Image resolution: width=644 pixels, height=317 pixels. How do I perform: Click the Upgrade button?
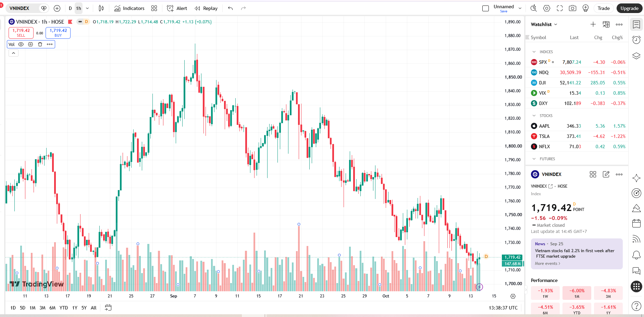[x=629, y=8]
